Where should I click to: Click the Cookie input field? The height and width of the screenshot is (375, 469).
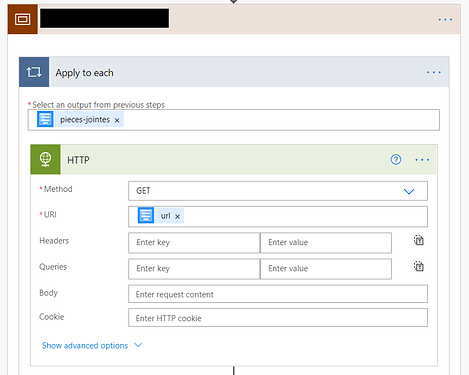click(x=278, y=318)
